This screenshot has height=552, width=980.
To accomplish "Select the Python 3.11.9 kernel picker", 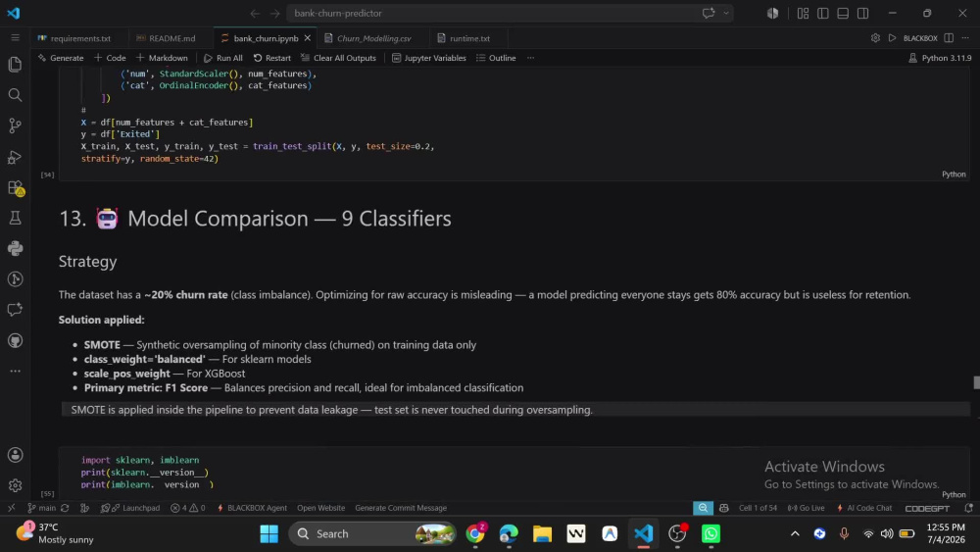I will 940,58.
